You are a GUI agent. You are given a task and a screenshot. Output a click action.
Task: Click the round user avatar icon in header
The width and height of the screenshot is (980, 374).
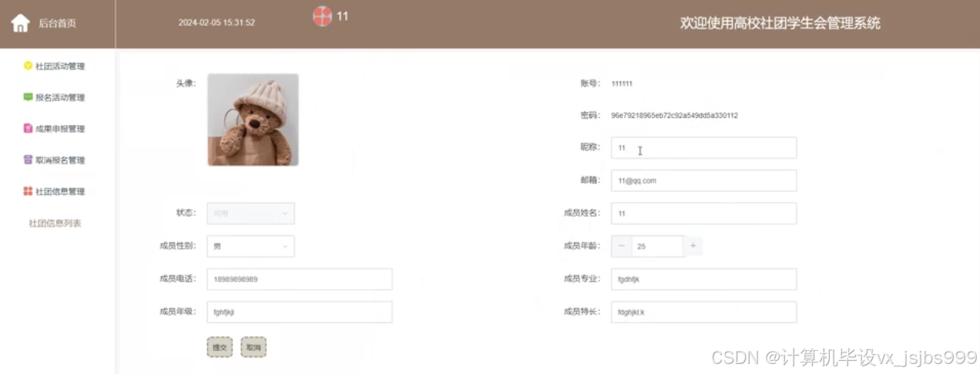322,16
